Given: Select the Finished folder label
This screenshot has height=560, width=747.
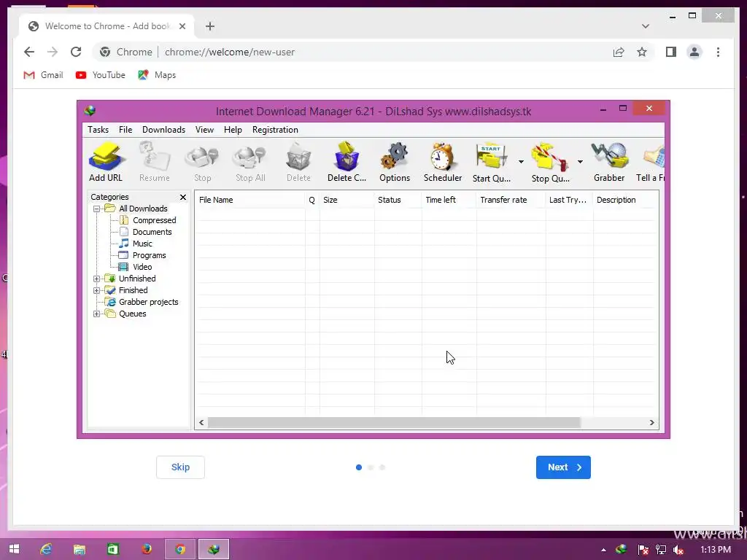Looking at the screenshot, I should [x=133, y=290].
